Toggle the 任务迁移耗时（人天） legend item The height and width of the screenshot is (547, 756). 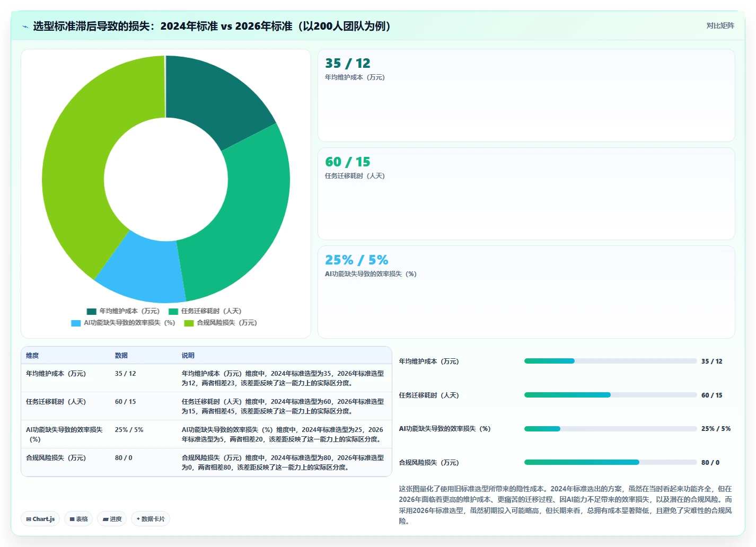(x=205, y=311)
